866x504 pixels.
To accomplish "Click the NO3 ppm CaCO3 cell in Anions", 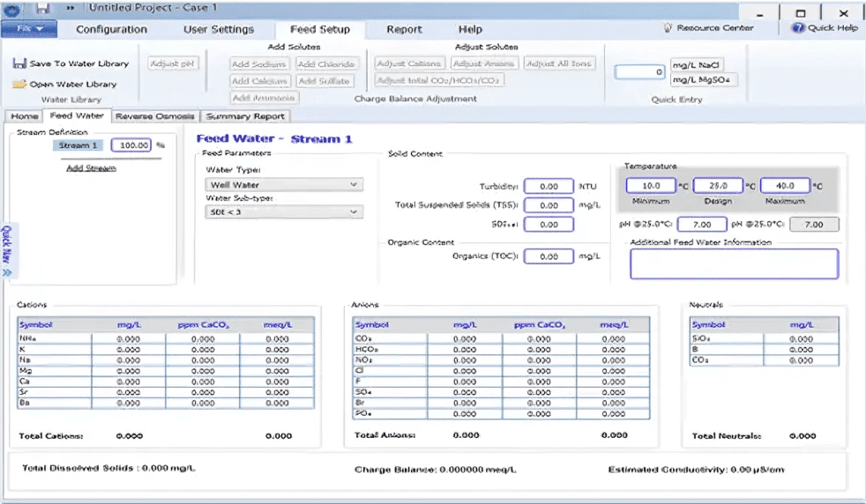I will [x=539, y=359].
